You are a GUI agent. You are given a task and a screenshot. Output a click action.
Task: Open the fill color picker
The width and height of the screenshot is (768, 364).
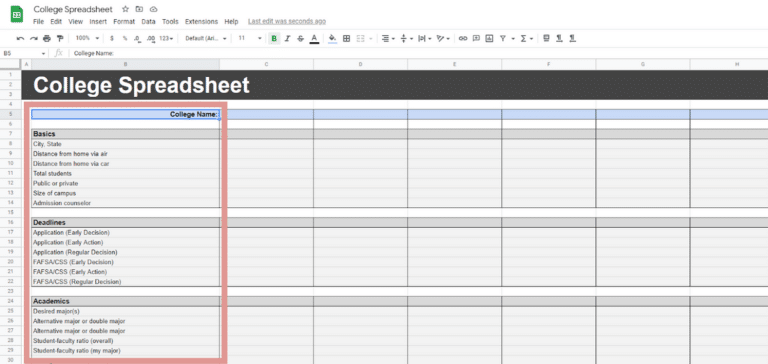point(333,39)
